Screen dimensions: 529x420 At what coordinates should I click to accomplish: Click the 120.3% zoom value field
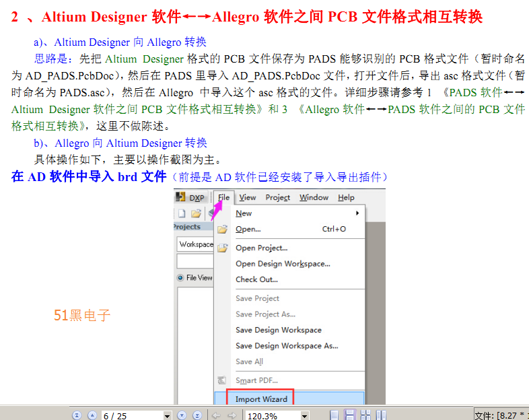pos(273,415)
